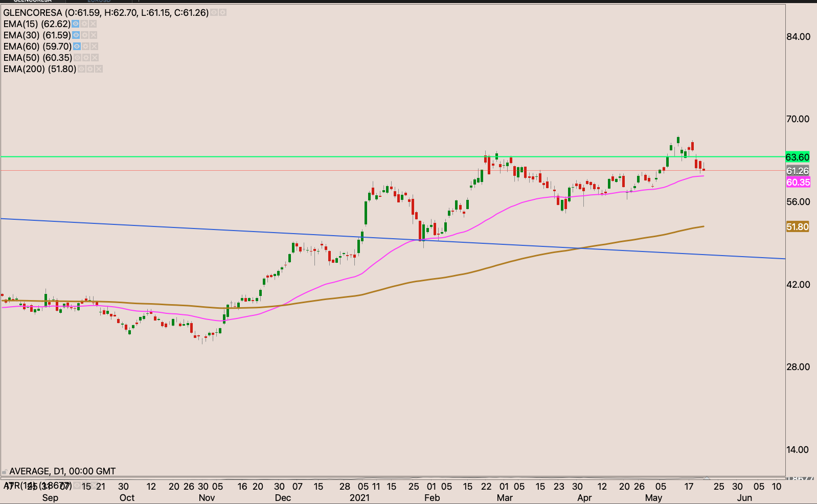Open settings gear for EMA(200) indicator
The height and width of the screenshot is (504, 817).
point(90,69)
